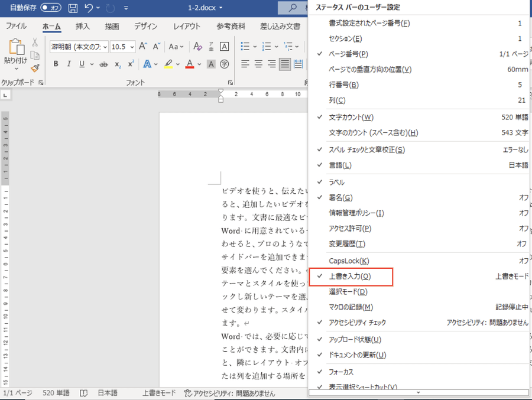The width and height of the screenshot is (532, 400).
Task: Open the font color dropdown arrow
Action: (x=199, y=64)
